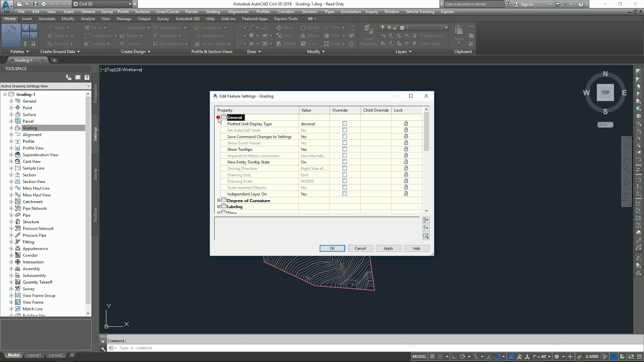
Task: Click OK in Edit Feature Settings dialog
Action: 332,248
